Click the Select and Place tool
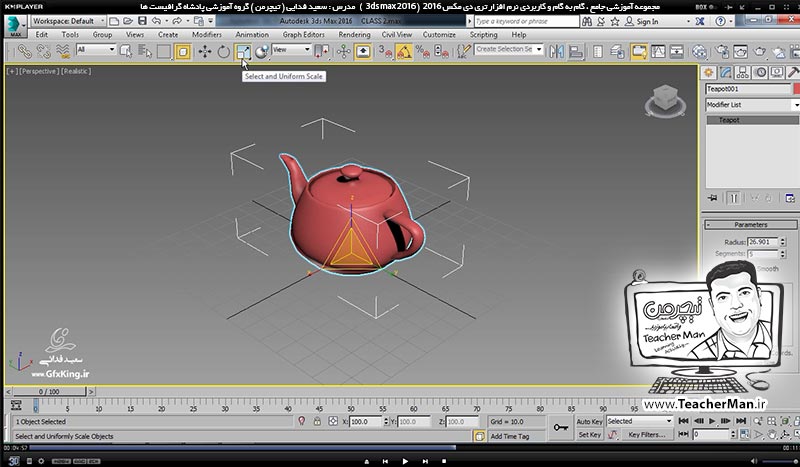The width and height of the screenshot is (800, 467). click(262, 51)
